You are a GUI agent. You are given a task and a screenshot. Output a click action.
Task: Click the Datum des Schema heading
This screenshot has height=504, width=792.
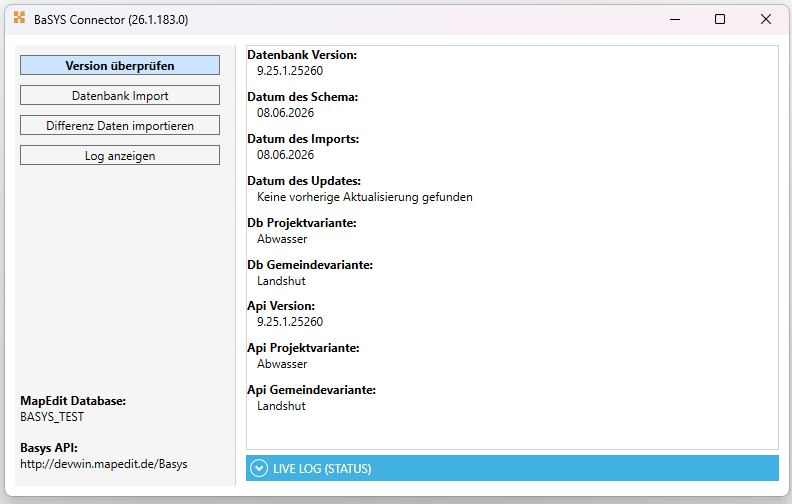(x=303, y=96)
